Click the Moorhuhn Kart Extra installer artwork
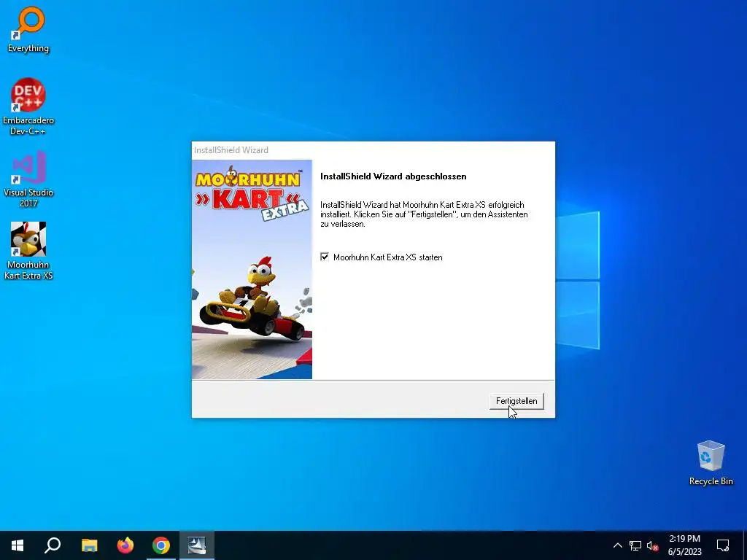747x560 pixels. (x=252, y=270)
